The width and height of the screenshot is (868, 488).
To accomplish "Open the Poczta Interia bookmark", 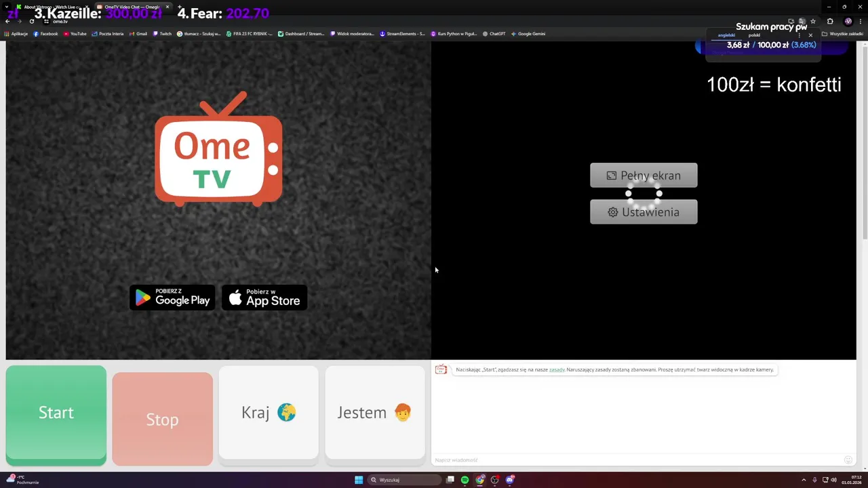I will click(108, 34).
